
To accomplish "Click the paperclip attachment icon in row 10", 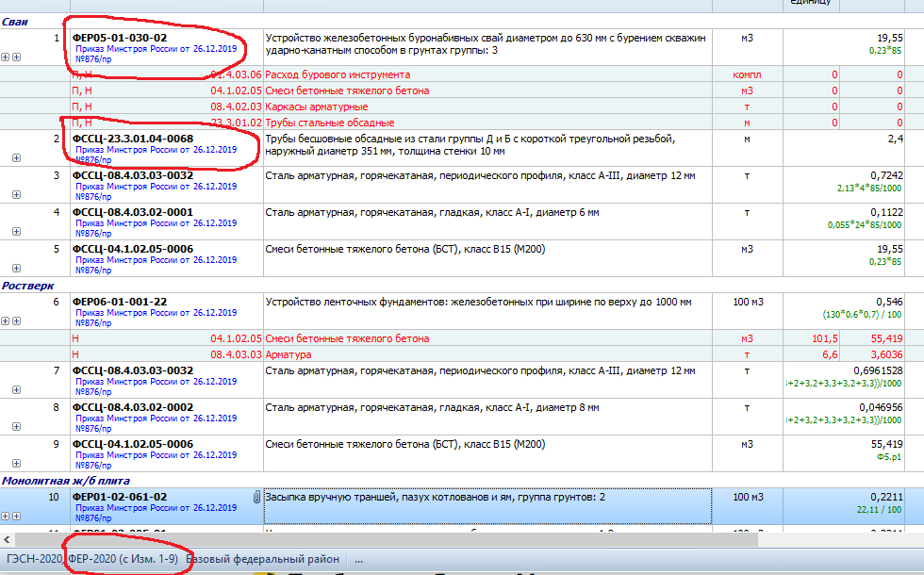I will (256, 498).
